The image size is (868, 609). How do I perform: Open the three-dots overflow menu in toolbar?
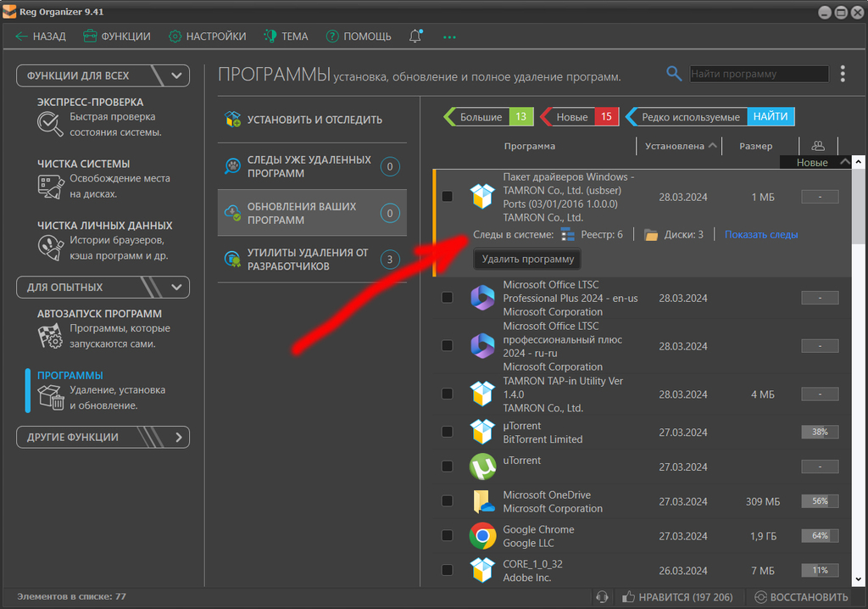449,37
